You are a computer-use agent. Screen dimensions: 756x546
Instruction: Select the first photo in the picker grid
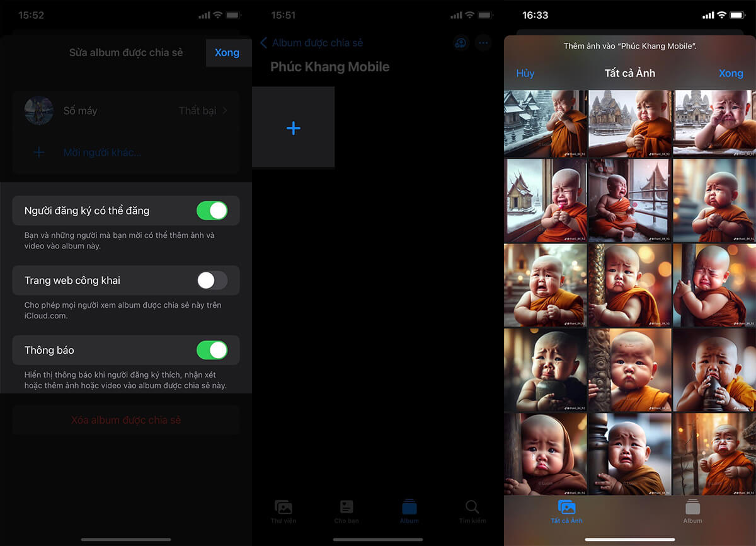[545, 123]
